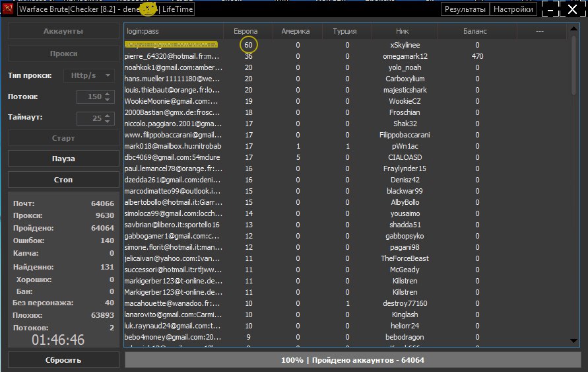Viewport: 588px width, 372px height.
Task: Click the Плохих count 63893
Action: click(x=102, y=315)
